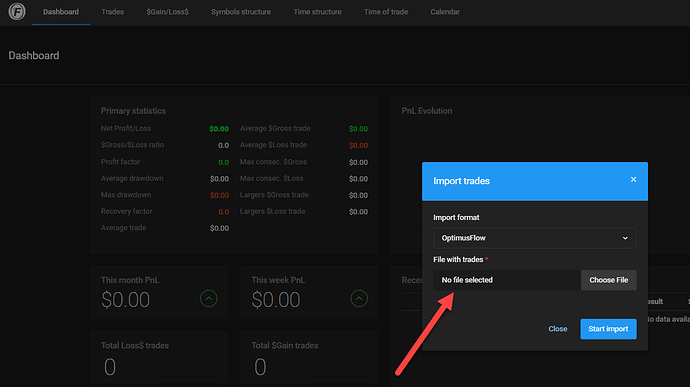
Task: Click the $Gross/$Loss ratio label
Action: pos(132,145)
